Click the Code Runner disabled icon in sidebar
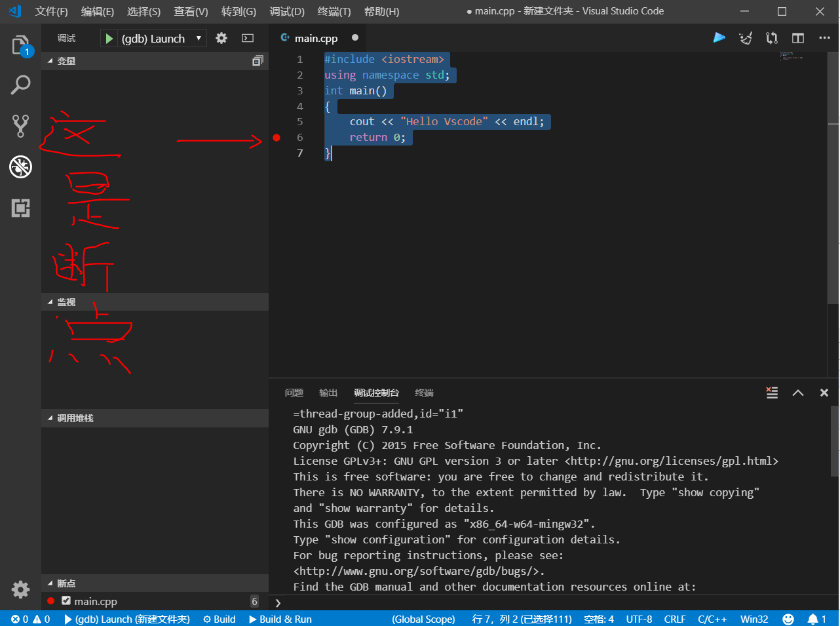 point(20,167)
